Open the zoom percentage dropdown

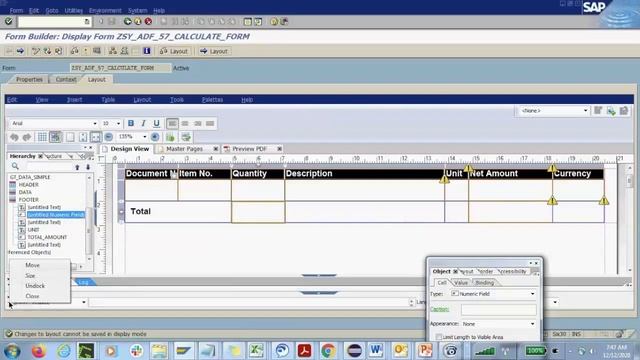click(x=144, y=137)
